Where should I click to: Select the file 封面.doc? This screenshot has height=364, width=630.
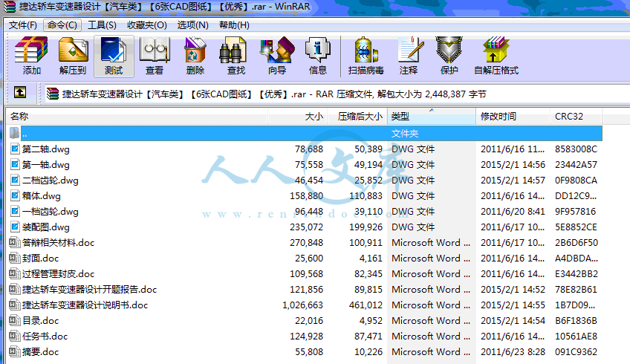[x=41, y=259]
